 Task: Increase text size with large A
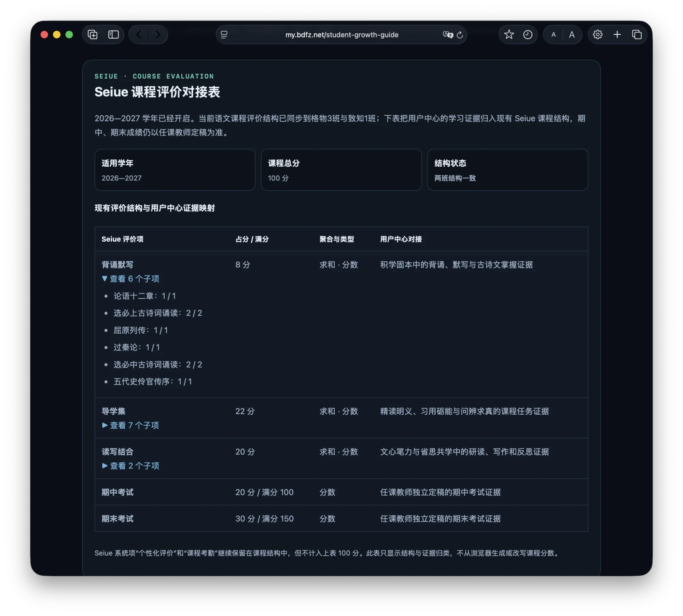[572, 34]
